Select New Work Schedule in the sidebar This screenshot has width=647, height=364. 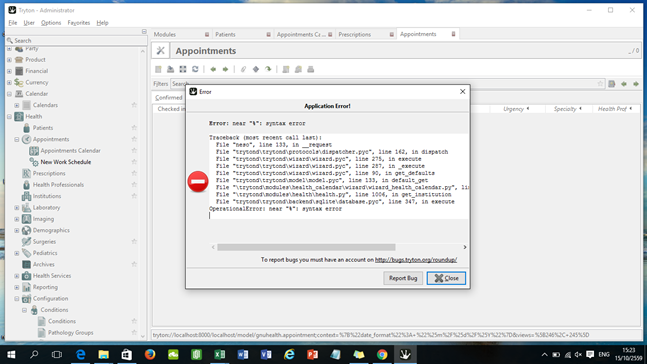click(66, 162)
